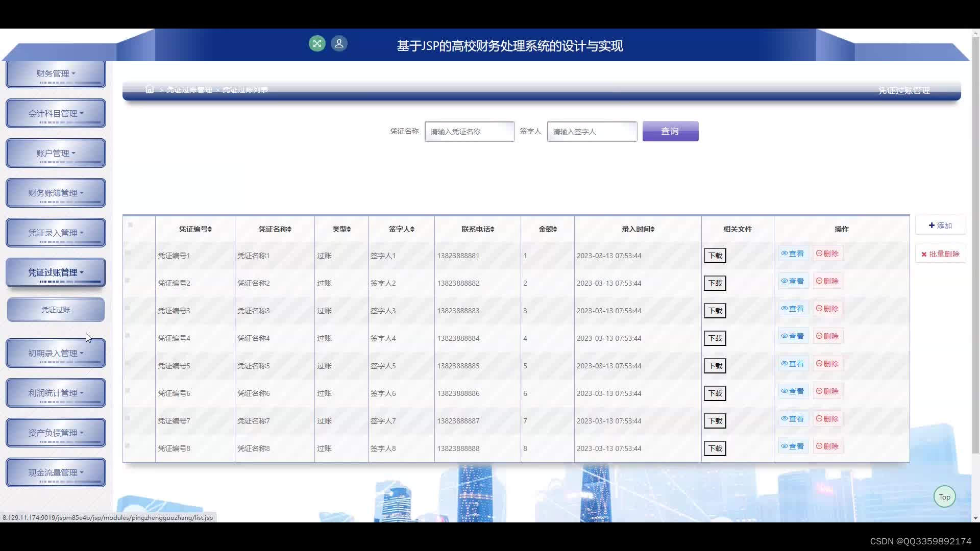Check the row checkbox for 凭证编号8
The width and height of the screenshot is (980, 551).
pos(128,445)
